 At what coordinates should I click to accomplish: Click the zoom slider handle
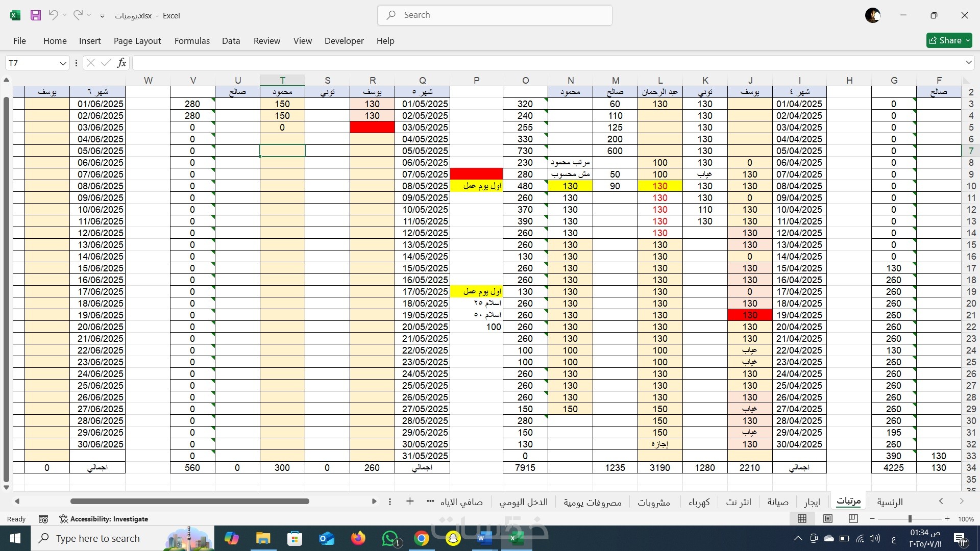(910, 519)
